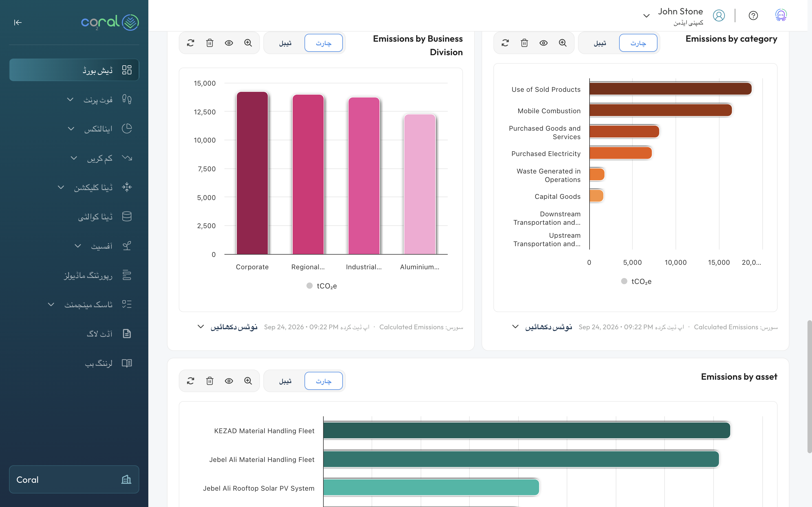This screenshot has width=812, height=507.
Task: Zoom into the Emissions by asset chart
Action: pos(248,381)
